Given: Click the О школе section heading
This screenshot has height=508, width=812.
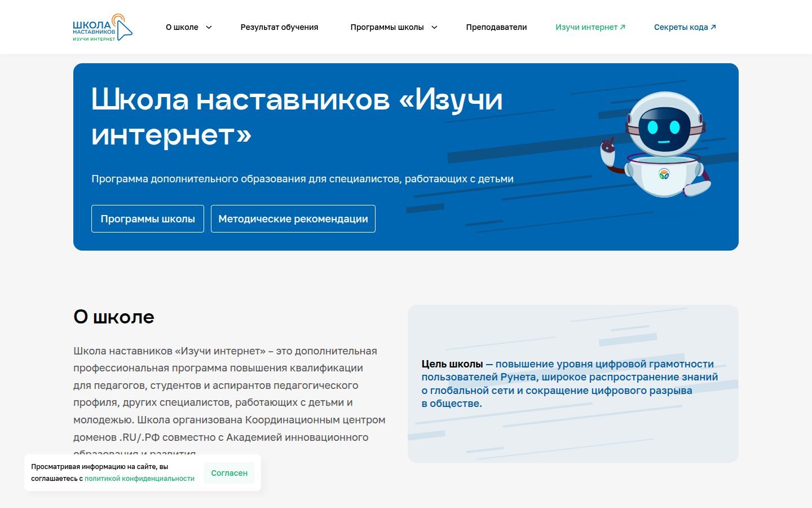Looking at the screenshot, I should pyautogui.click(x=114, y=317).
